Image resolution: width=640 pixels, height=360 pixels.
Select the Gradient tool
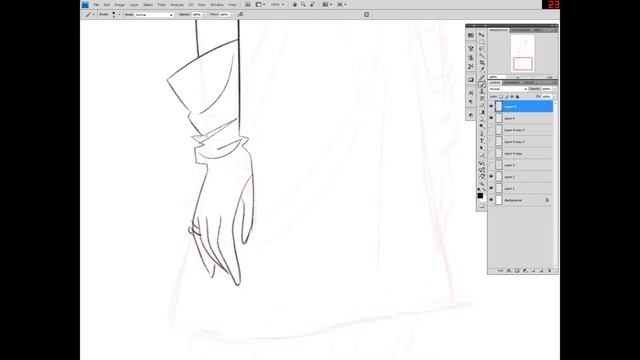tap(482, 112)
